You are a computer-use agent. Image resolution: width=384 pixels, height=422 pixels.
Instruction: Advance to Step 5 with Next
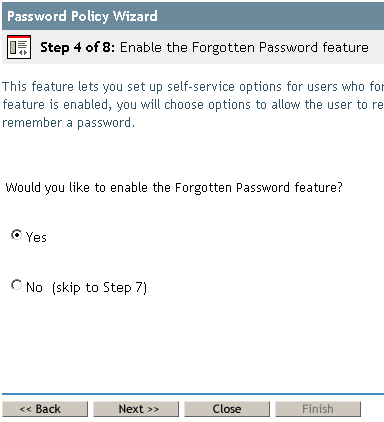[136, 409]
